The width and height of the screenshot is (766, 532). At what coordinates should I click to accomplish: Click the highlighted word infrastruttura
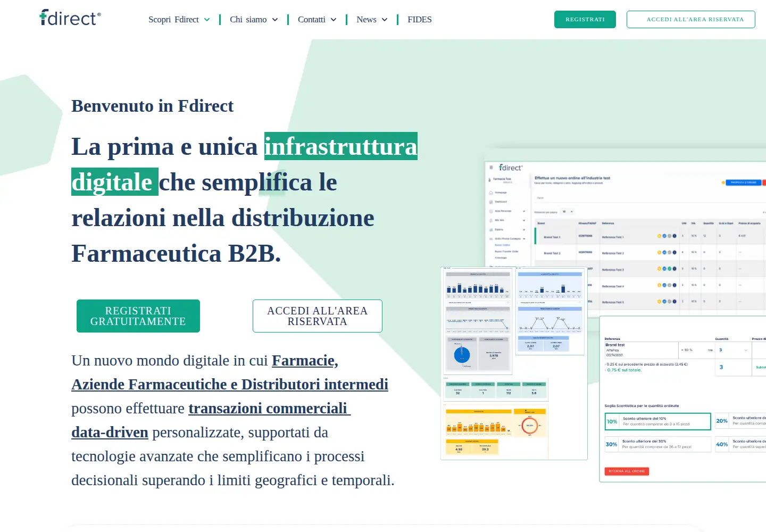pyautogui.click(x=341, y=146)
